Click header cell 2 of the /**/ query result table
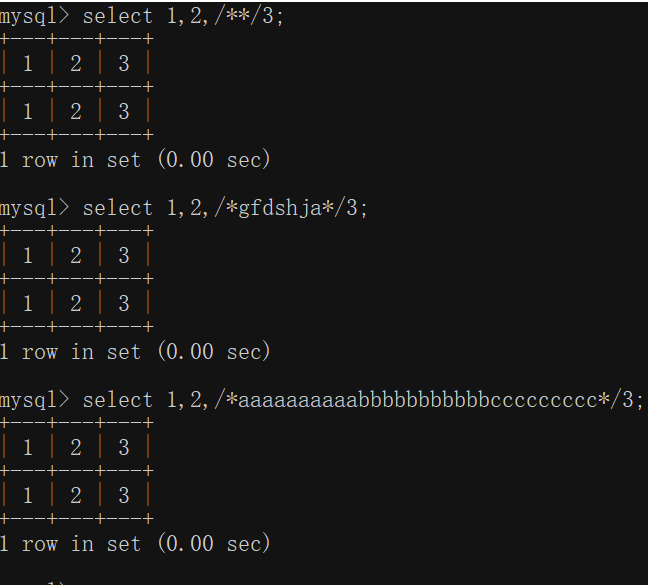This screenshot has height=585, width=648. point(76,64)
